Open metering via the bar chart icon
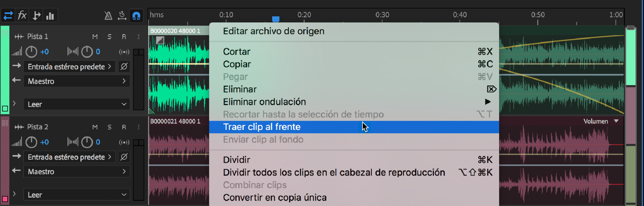The image size is (644, 206). 50,15
